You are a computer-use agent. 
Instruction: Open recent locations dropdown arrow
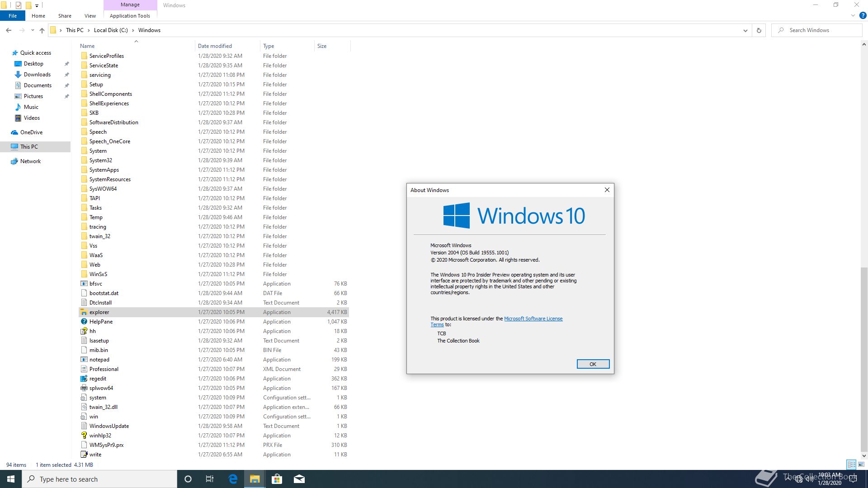click(x=33, y=30)
